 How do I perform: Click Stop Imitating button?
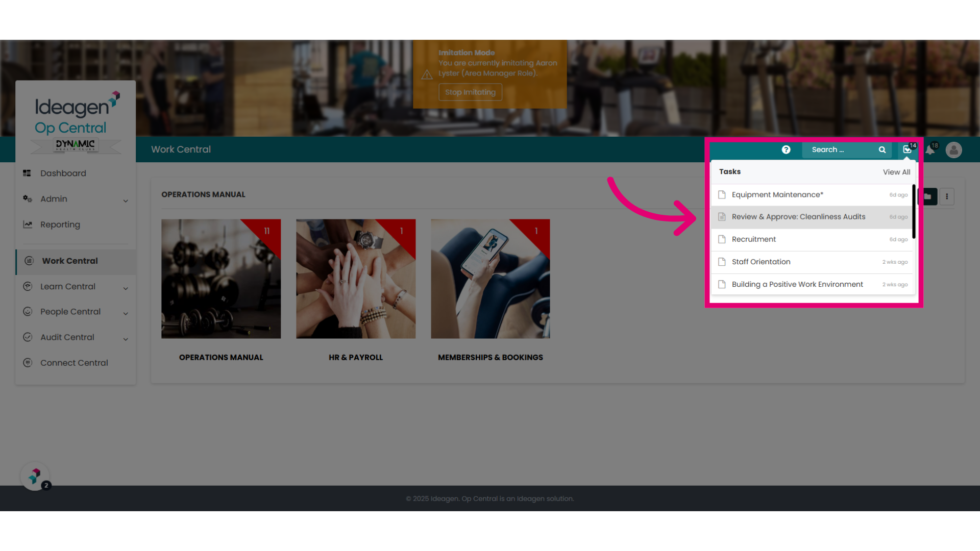click(470, 92)
